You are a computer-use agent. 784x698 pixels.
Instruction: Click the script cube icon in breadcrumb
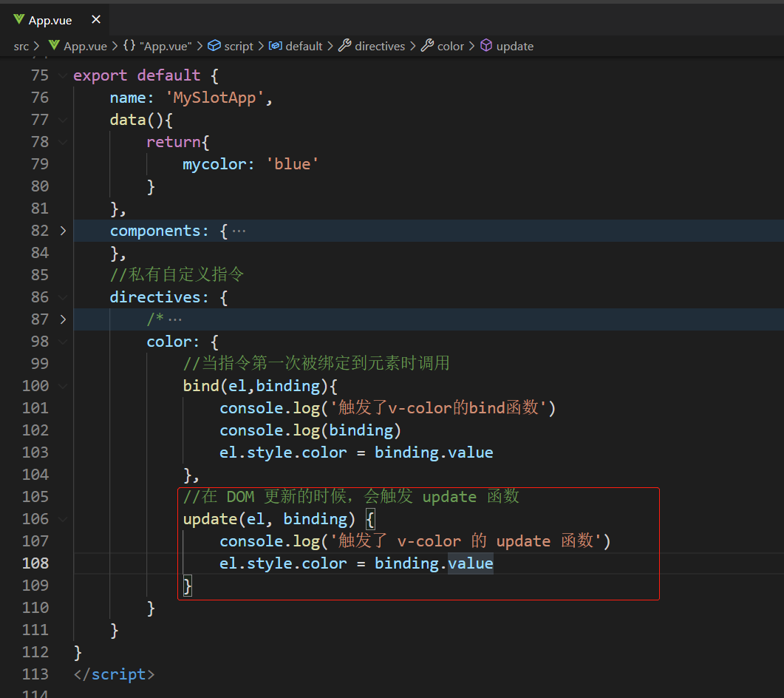214,46
